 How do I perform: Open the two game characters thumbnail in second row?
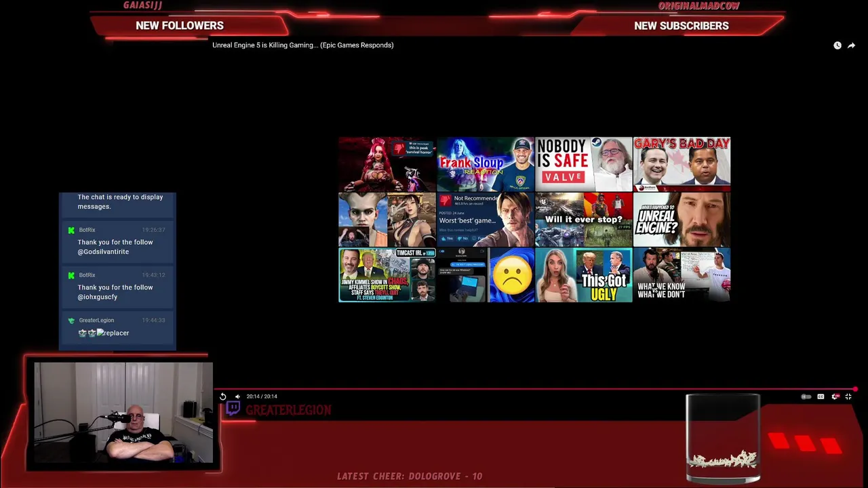click(x=387, y=220)
